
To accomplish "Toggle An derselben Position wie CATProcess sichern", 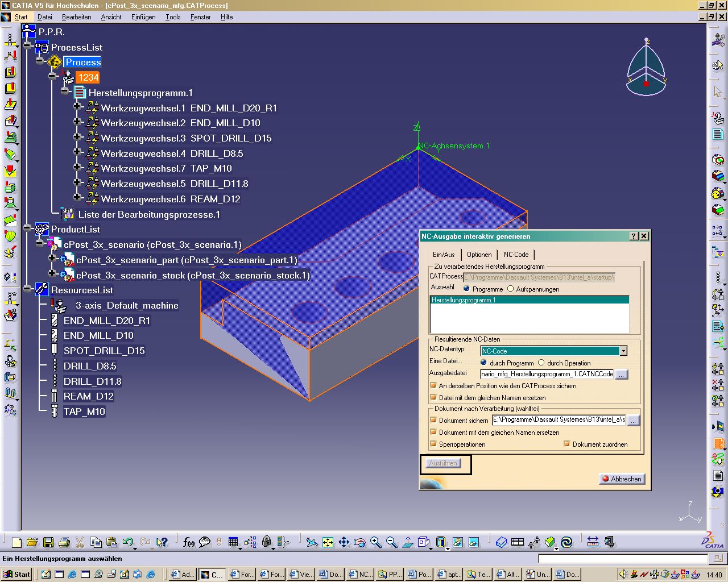I will 433,385.
